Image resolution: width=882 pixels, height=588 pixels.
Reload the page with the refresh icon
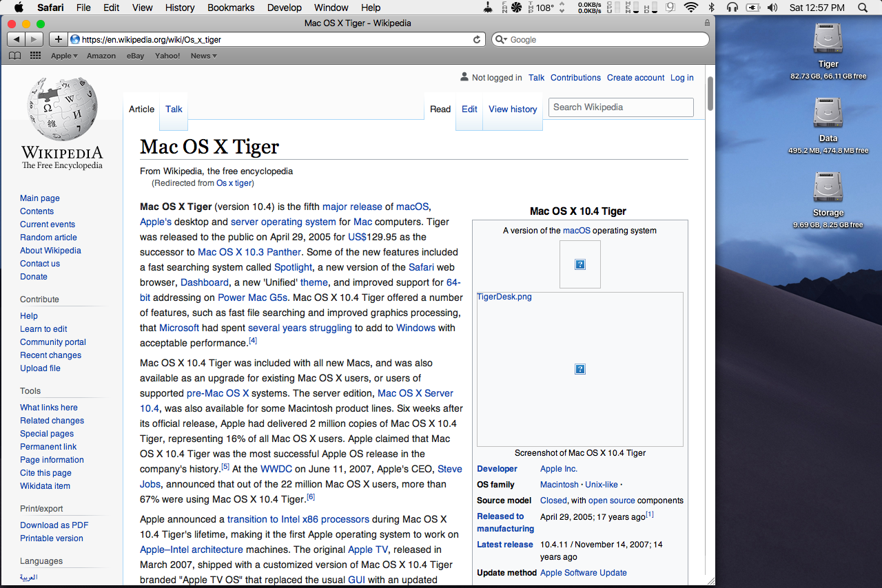(x=477, y=40)
